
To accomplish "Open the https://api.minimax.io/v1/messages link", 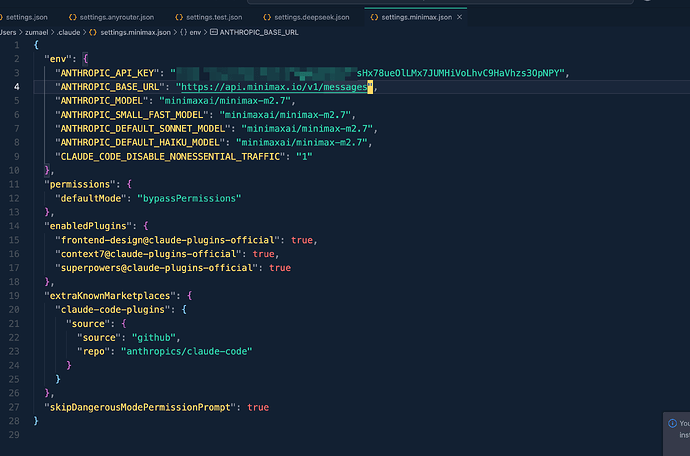I will click(274, 87).
